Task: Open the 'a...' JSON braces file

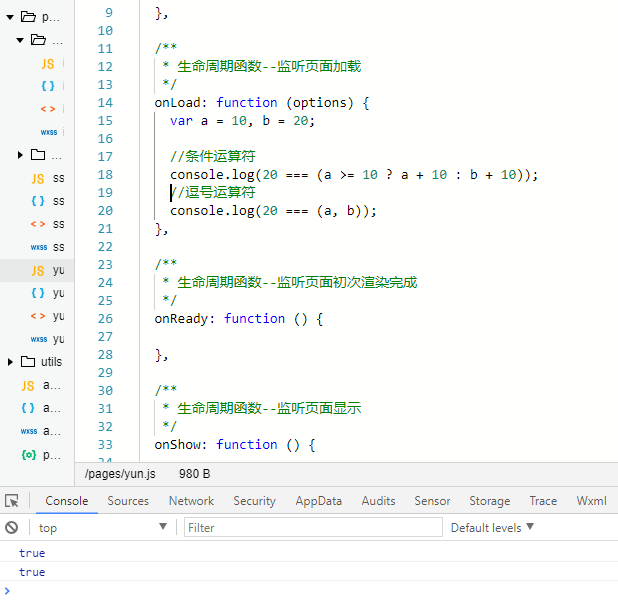Action: [41, 408]
